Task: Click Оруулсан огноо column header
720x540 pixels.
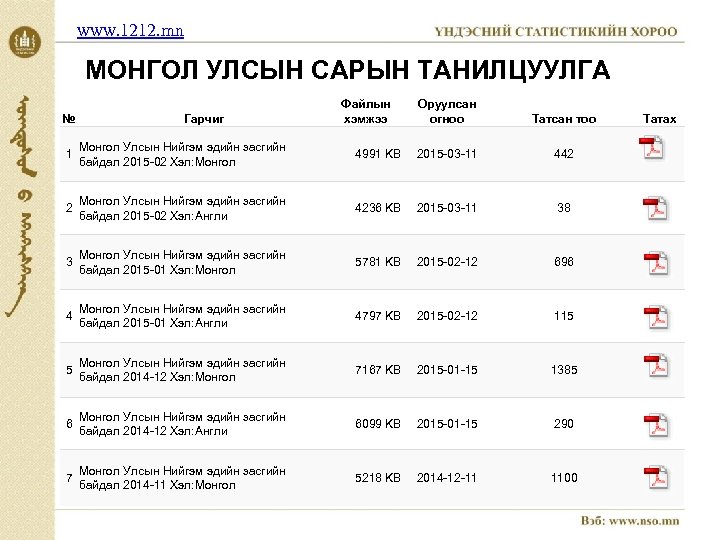Action: (x=446, y=110)
